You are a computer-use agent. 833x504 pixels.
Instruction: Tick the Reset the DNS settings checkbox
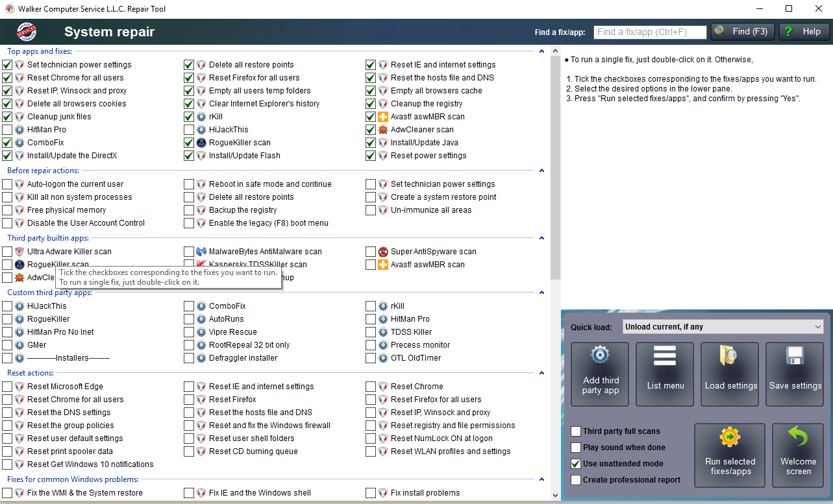coord(7,413)
